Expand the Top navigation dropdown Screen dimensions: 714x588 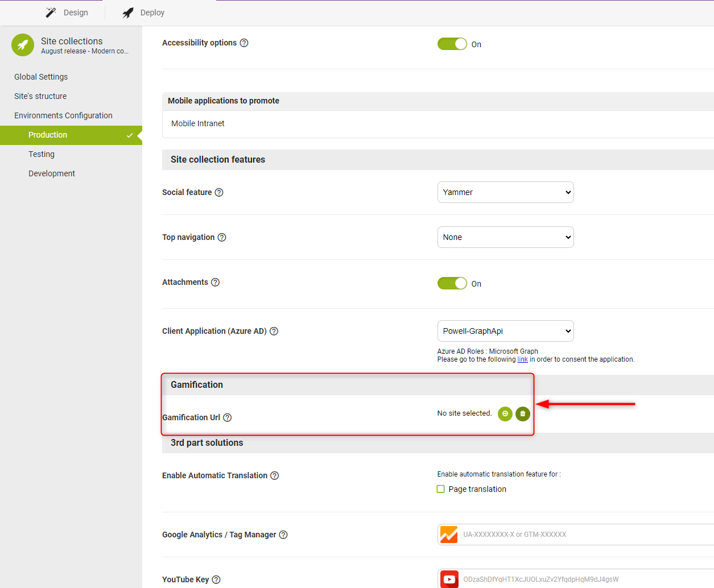pyautogui.click(x=505, y=237)
